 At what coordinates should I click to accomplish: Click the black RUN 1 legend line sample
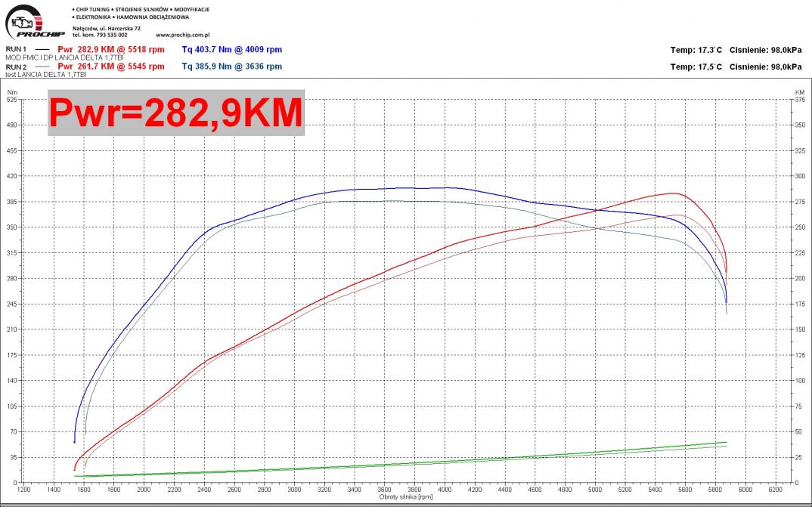point(42,50)
